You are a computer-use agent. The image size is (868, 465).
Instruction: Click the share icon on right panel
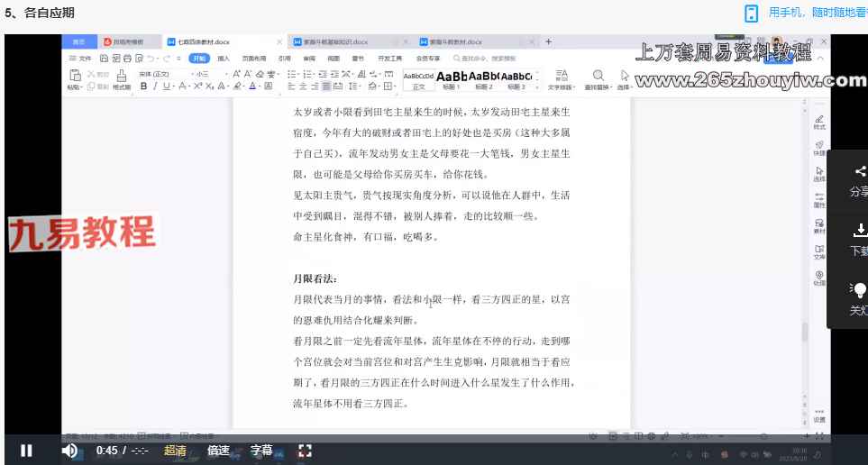(x=859, y=171)
